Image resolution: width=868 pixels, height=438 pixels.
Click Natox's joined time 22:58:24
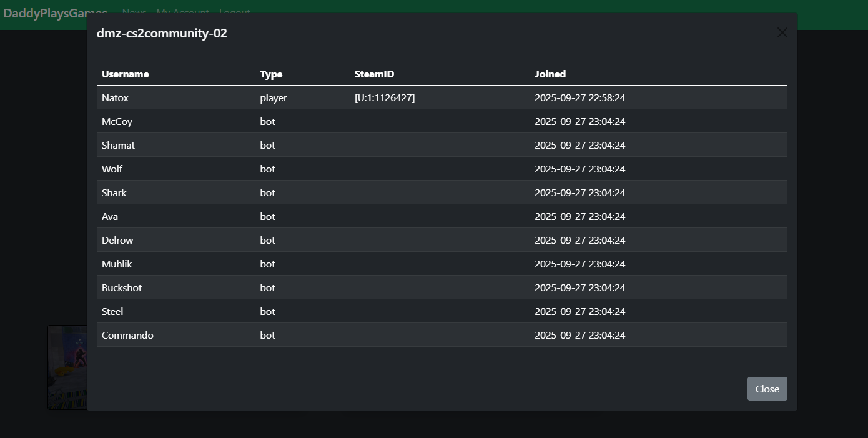(579, 97)
